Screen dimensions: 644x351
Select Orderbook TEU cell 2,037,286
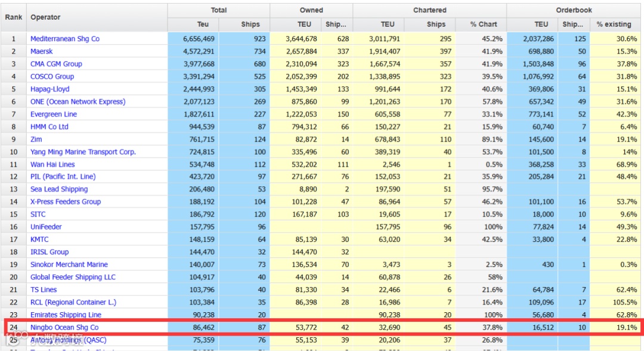click(x=532, y=39)
